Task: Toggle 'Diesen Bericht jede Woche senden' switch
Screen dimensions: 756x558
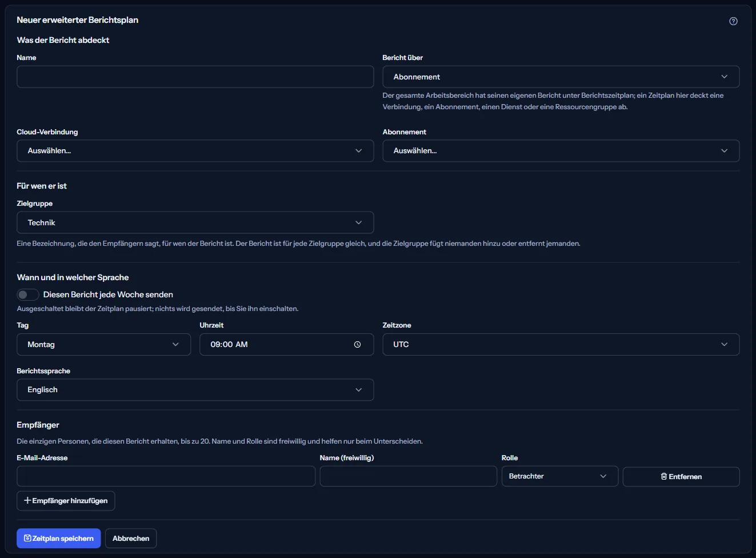Action: [x=28, y=294]
